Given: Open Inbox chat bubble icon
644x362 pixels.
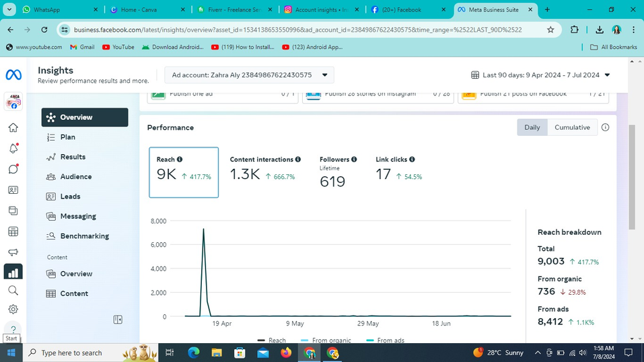Looking at the screenshot, I should click(x=13, y=169).
